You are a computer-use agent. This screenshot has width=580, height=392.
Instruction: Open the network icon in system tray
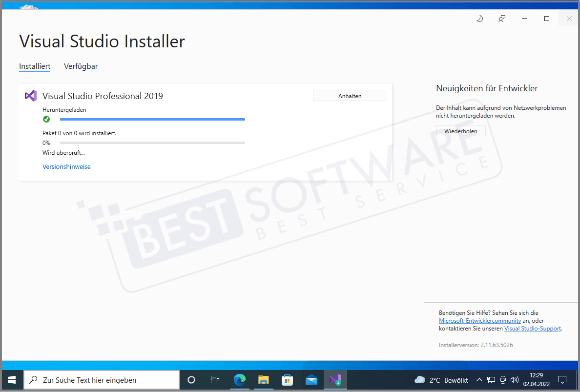click(x=491, y=380)
